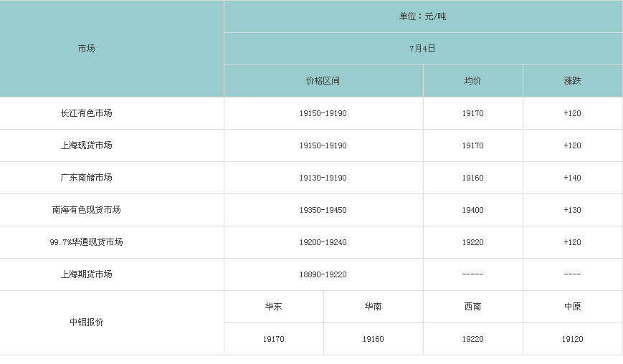Screen dimensions: 623x364
Task: Click the 市场 column header cell
Action: [x=86, y=49]
